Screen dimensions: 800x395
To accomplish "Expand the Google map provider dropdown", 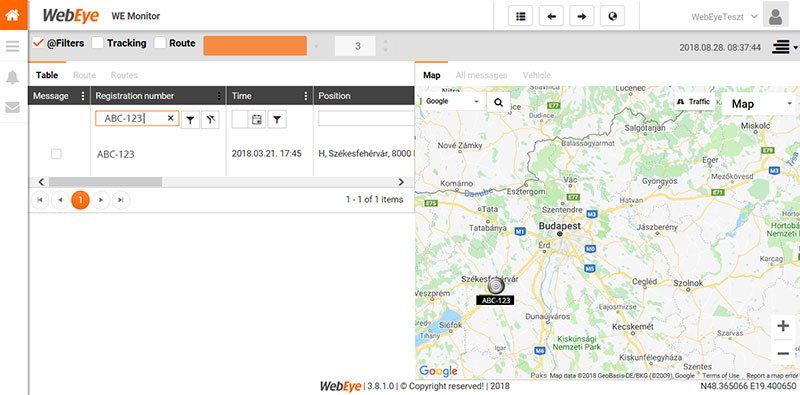I will (452, 102).
